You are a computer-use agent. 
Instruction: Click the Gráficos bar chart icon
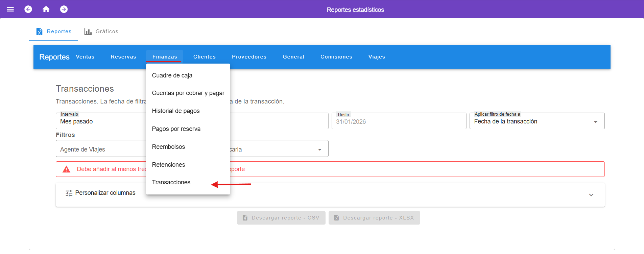pos(88,31)
